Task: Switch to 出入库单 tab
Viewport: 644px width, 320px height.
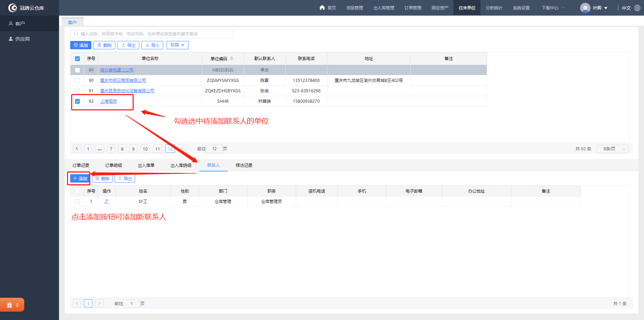Action: click(146, 165)
